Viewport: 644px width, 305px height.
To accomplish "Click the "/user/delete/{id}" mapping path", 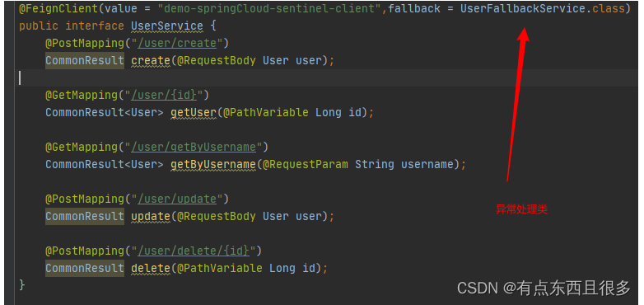I will pyautogui.click(x=193, y=251).
